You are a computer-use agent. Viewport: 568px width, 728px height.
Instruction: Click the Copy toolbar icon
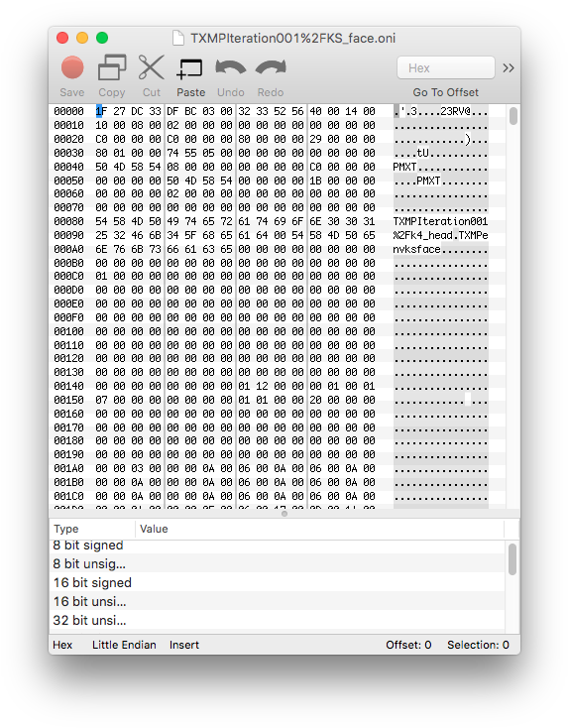(112, 67)
